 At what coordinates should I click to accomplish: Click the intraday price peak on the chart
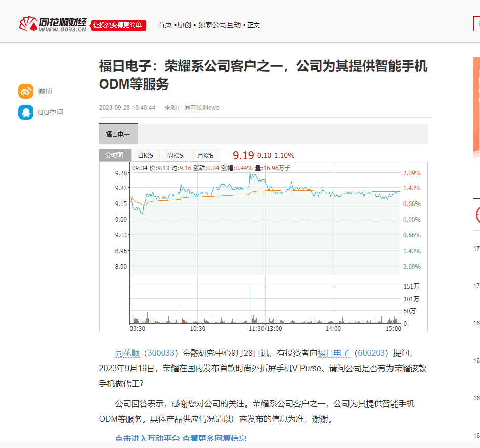[250, 174]
